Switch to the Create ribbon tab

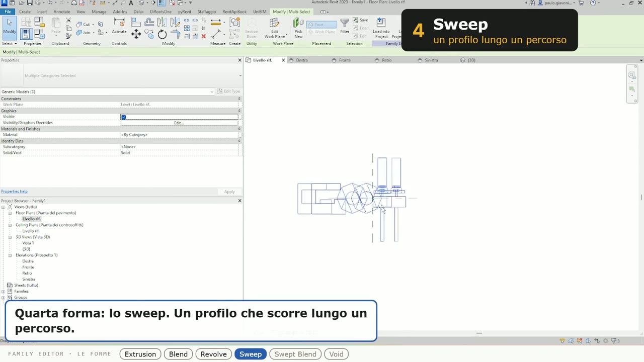(x=25, y=12)
